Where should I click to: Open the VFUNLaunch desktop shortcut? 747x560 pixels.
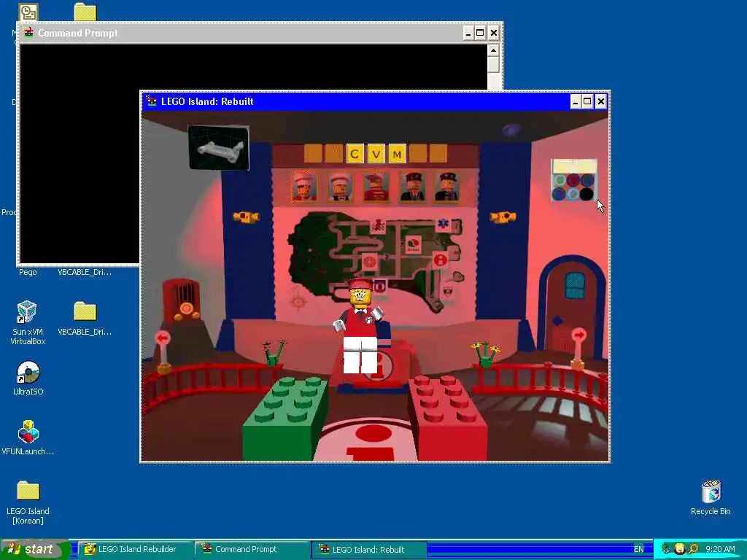[28, 437]
